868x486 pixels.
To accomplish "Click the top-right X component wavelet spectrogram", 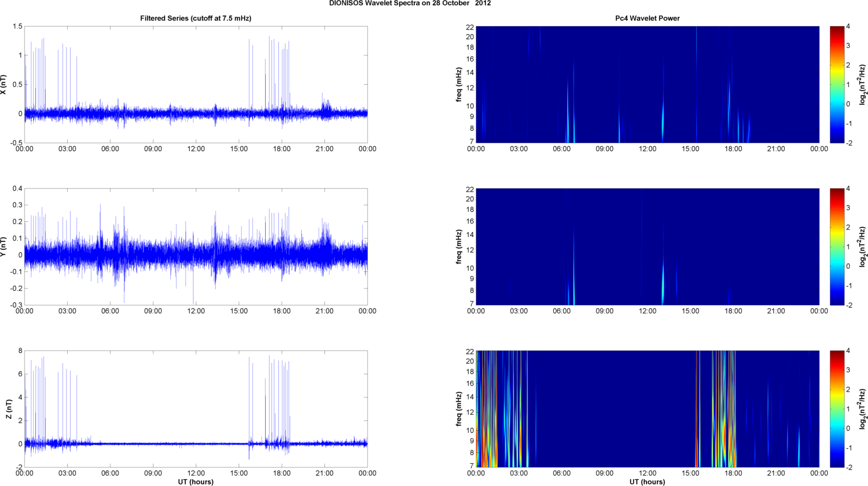I will coord(647,84).
